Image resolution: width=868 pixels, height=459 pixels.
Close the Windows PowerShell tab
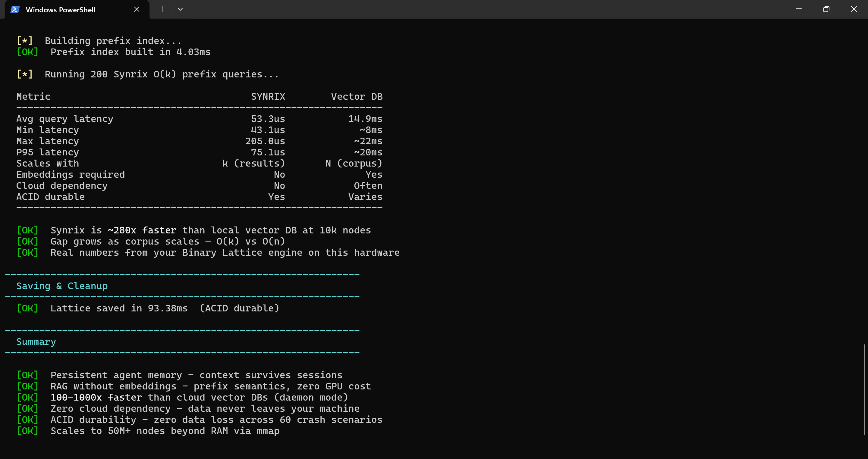(137, 9)
